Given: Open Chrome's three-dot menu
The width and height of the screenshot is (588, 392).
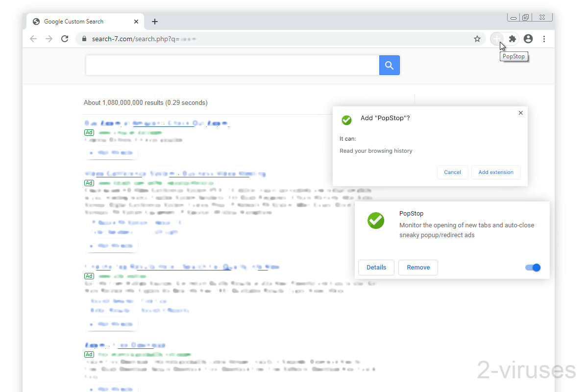Looking at the screenshot, I should 544,39.
